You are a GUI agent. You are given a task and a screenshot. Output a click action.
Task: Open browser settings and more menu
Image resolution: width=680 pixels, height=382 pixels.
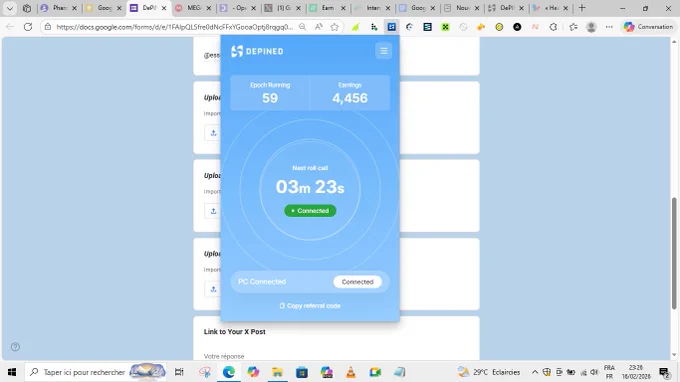point(609,27)
